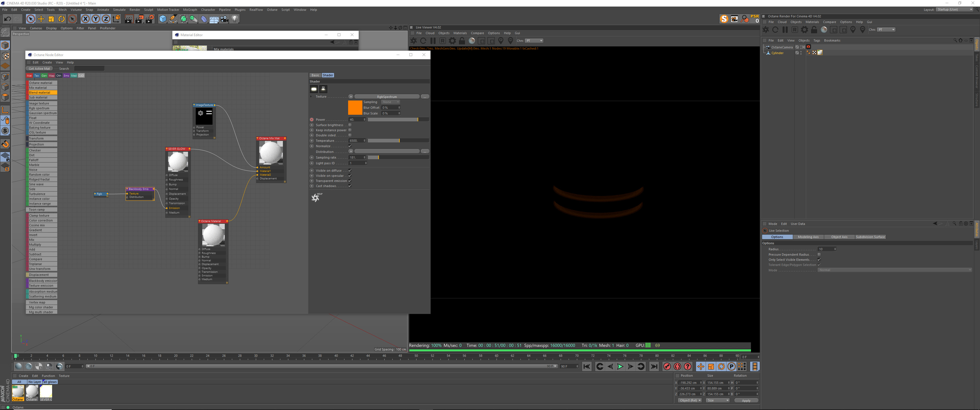Select the Move tool in top toolbar
This screenshot has height=410, width=980.
41,19
